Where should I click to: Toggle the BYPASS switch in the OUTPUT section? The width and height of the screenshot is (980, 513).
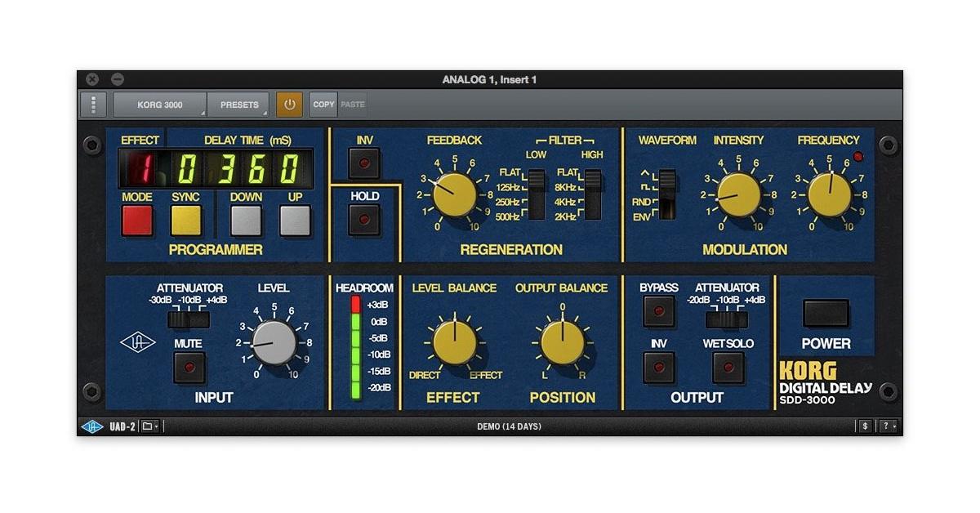658,311
